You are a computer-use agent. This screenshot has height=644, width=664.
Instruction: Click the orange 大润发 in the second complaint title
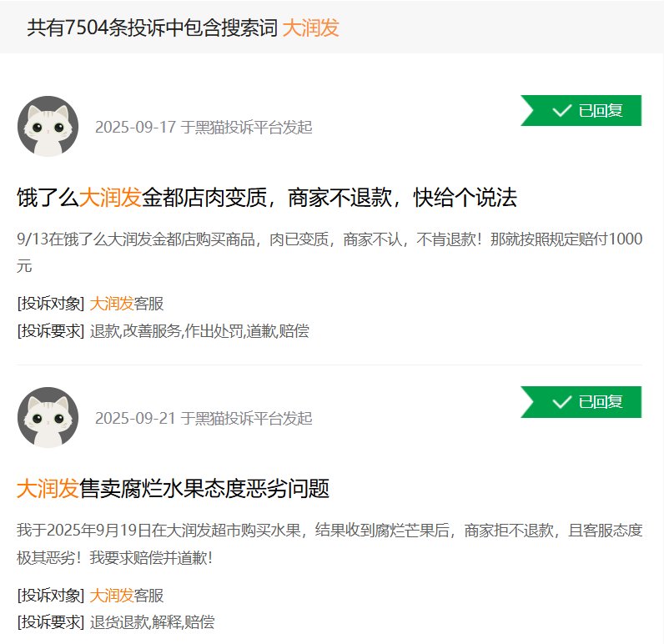coord(48,488)
